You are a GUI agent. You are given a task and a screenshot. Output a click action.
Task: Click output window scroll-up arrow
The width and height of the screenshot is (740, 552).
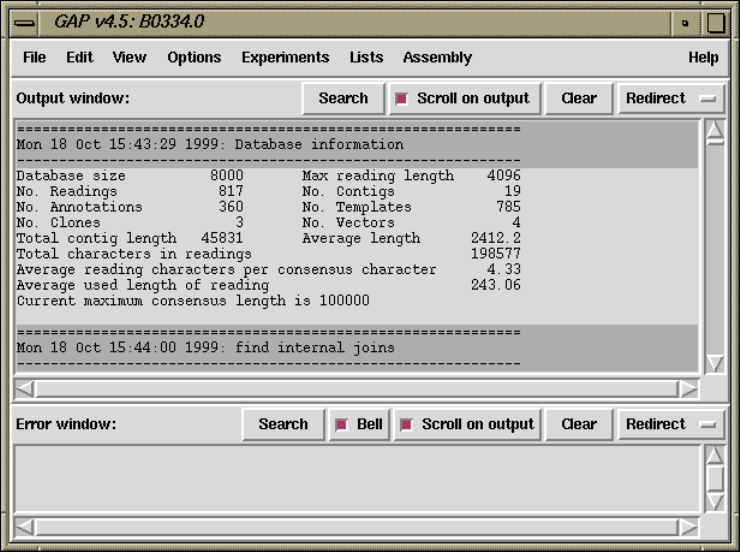[715, 131]
